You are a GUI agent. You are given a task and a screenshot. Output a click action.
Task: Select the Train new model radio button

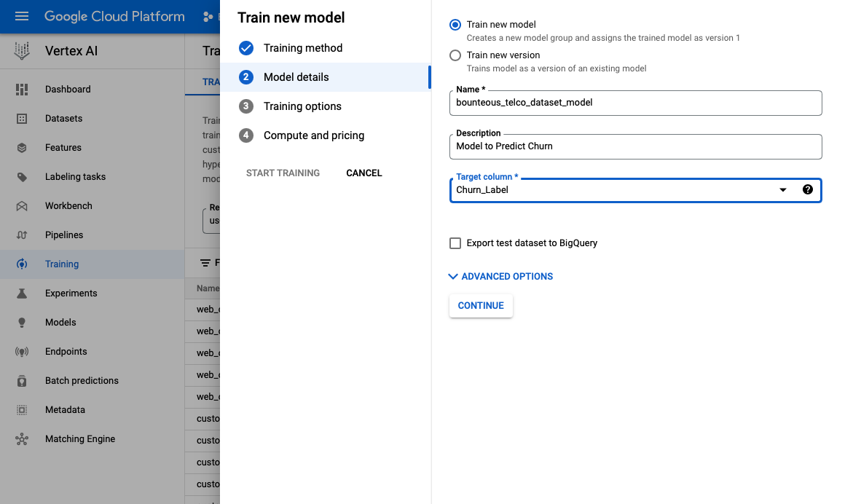pos(455,25)
